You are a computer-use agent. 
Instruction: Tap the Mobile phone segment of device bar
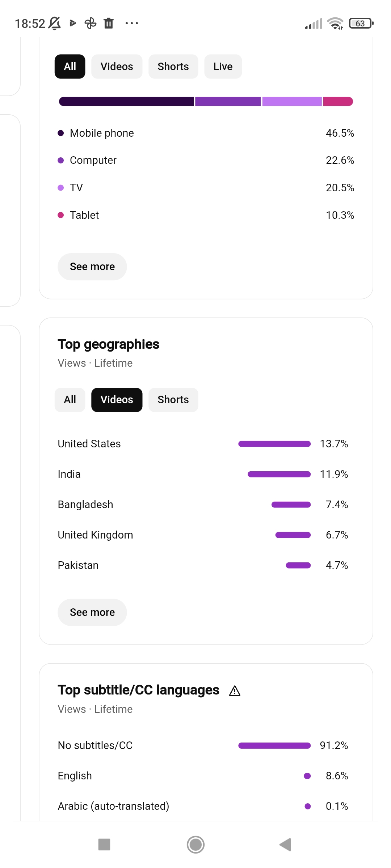point(126,102)
